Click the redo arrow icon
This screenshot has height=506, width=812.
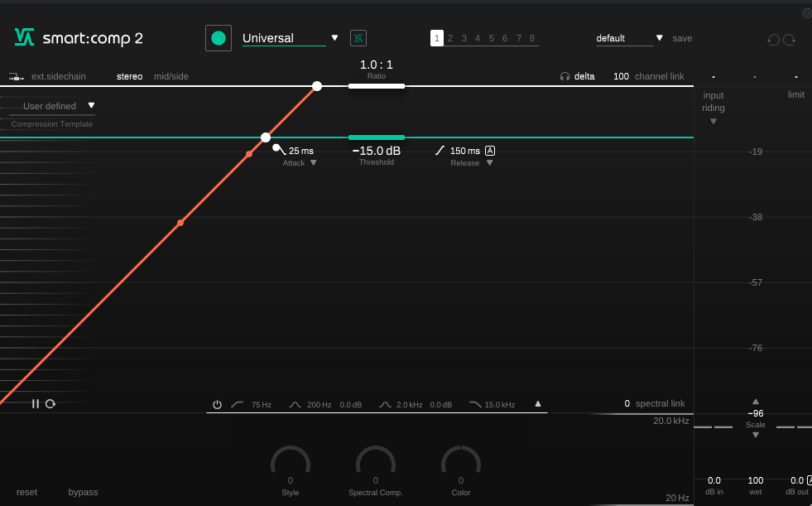click(790, 39)
